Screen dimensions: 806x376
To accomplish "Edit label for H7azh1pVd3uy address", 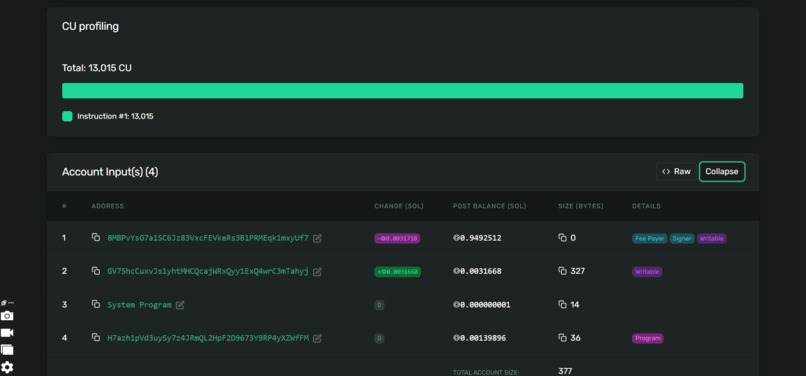I will [317, 338].
